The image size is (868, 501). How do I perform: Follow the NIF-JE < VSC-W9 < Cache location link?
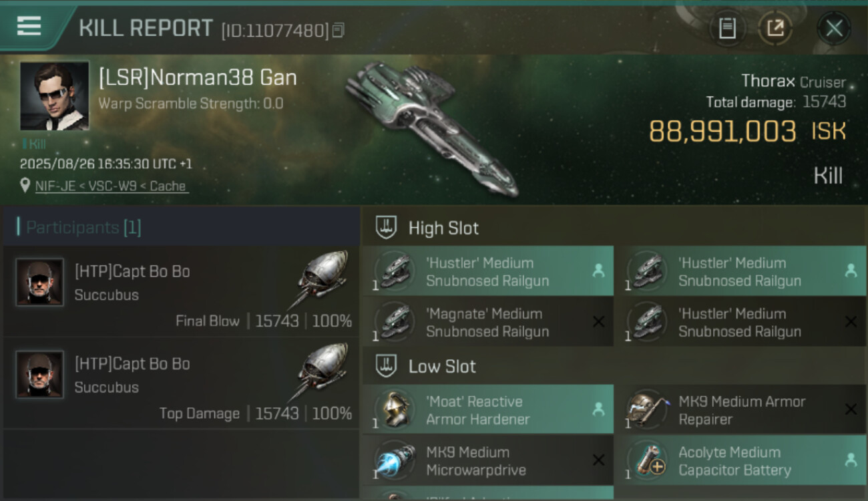pos(112,186)
